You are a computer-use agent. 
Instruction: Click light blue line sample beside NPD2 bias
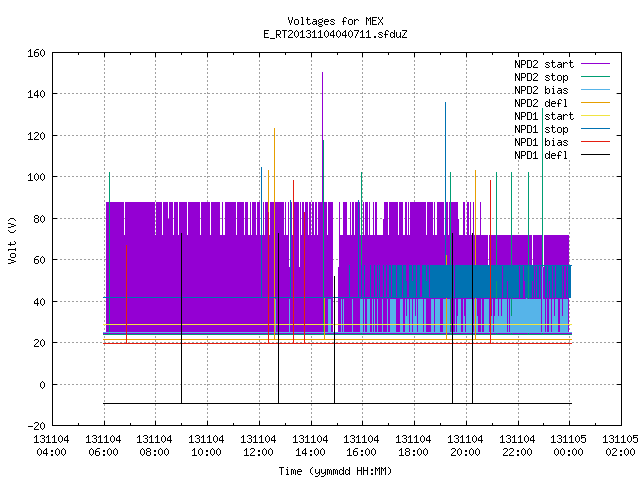[595, 90]
